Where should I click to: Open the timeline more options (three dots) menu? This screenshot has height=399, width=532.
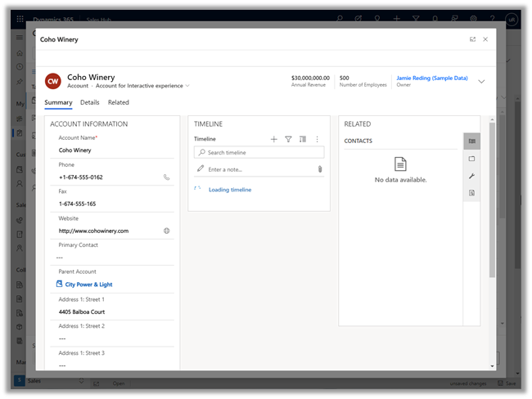pyautogui.click(x=317, y=140)
